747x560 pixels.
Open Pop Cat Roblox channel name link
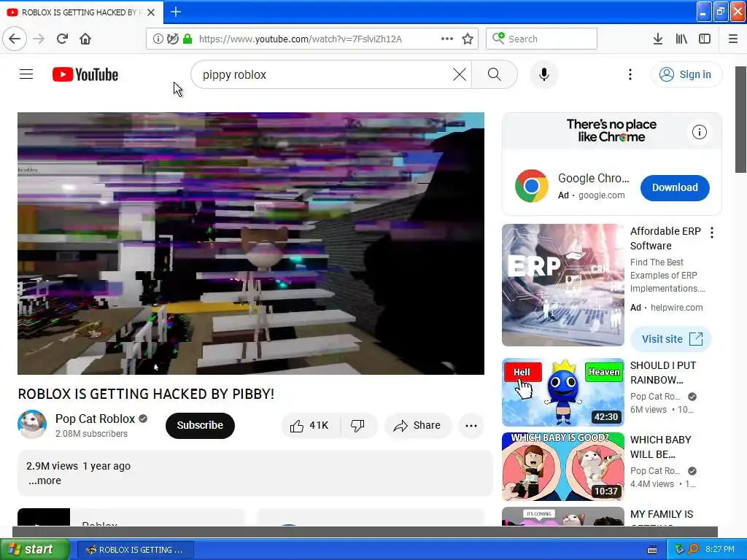(x=96, y=419)
